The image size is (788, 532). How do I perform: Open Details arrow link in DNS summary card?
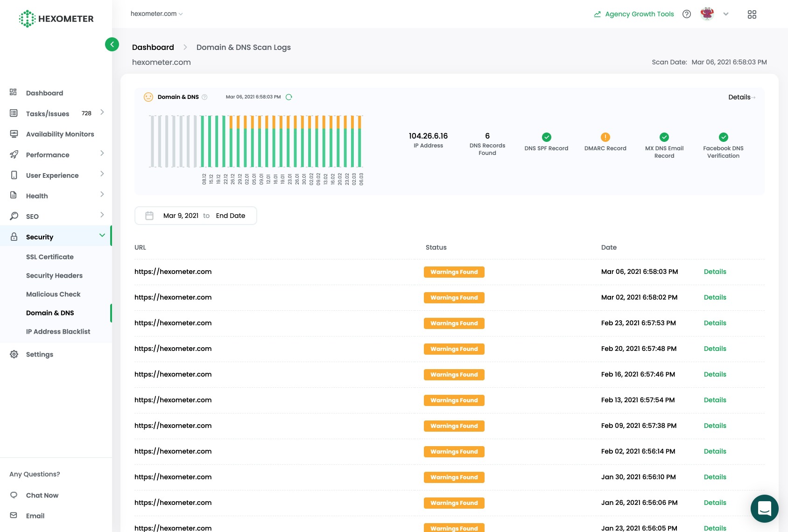click(741, 97)
